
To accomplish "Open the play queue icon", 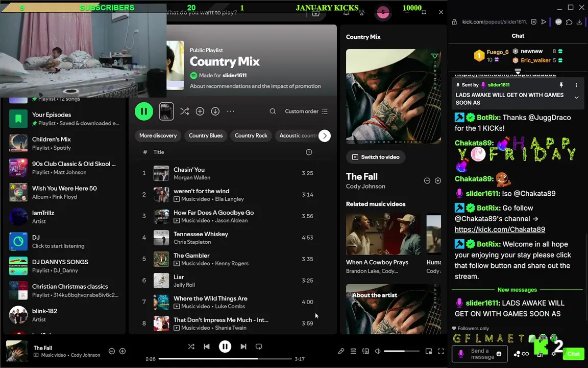I will [353, 351].
